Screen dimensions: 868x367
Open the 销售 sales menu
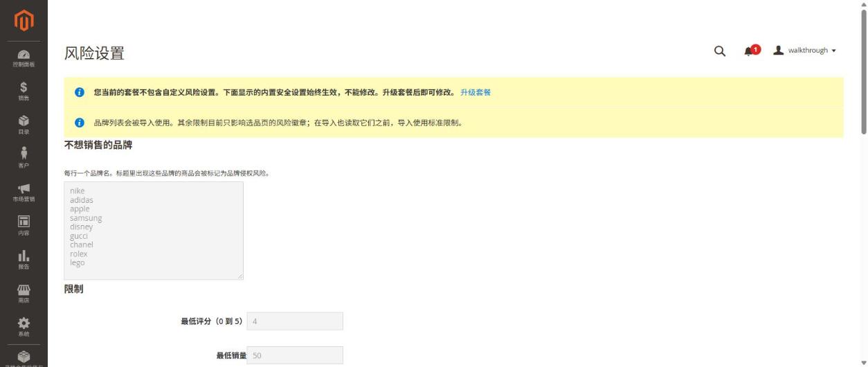[24, 91]
